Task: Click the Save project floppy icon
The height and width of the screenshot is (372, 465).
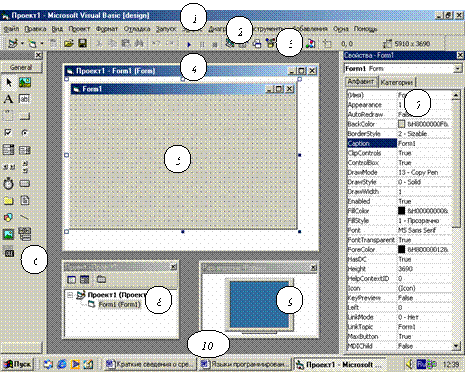Action: point(82,43)
